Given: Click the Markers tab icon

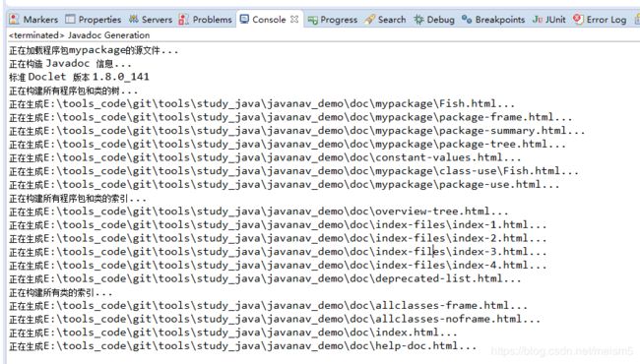Looking at the screenshot, I should point(14,19).
